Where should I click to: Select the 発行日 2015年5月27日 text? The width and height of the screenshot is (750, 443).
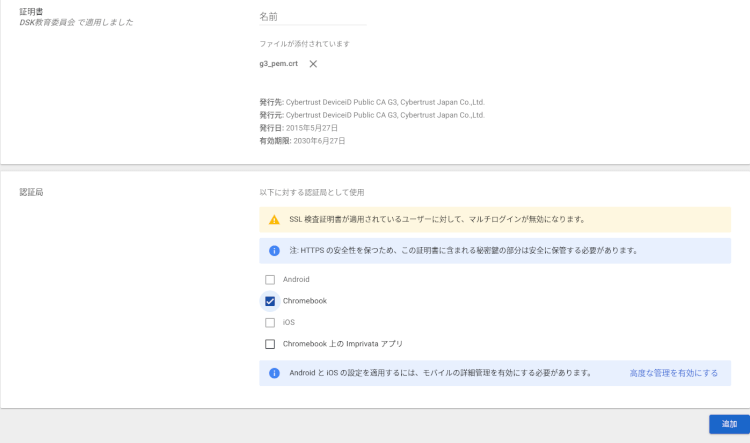[x=298, y=128]
